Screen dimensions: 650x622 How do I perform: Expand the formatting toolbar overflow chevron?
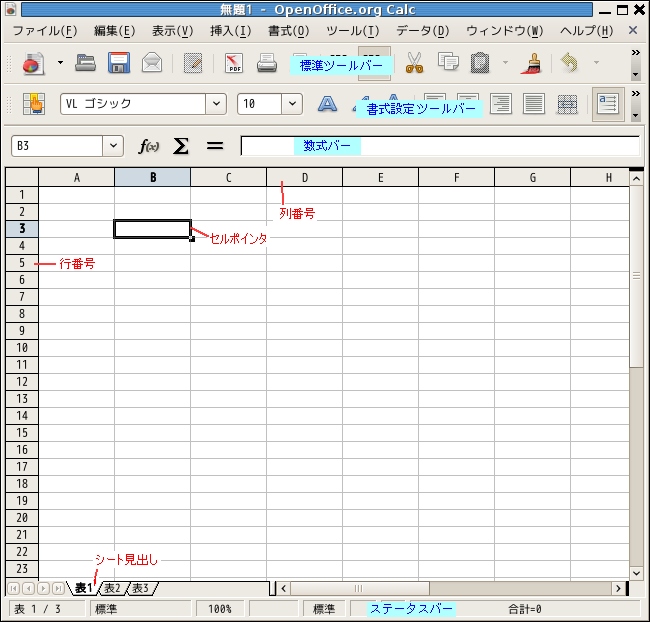point(635,94)
